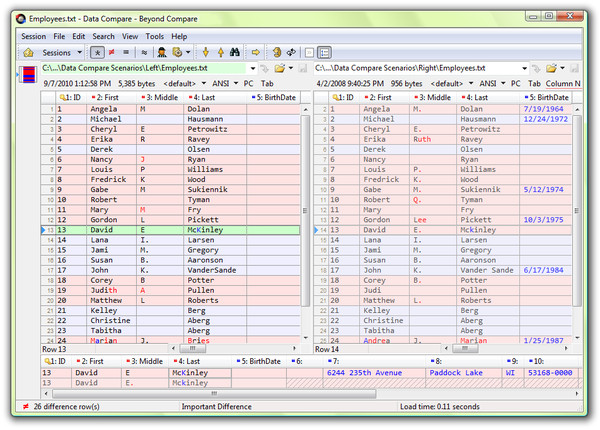This screenshot has width=600, height=430.
Task: Open the Tools menu
Action: (x=155, y=36)
